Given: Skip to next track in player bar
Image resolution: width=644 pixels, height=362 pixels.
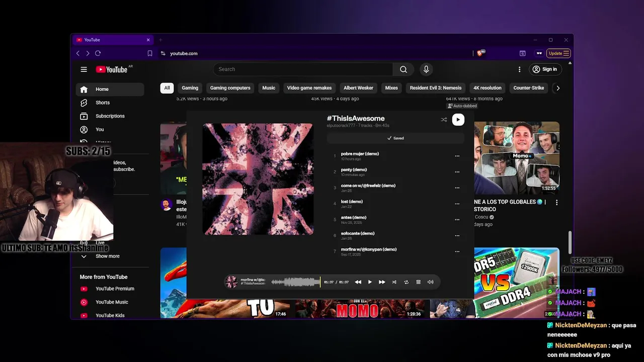Looking at the screenshot, I should click(x=382, y=282).
